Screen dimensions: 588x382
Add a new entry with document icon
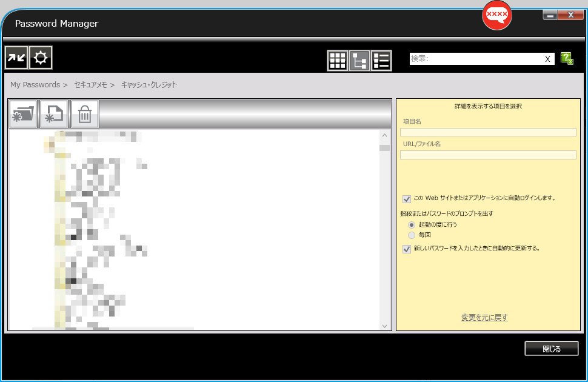pyautogui.click(x=54, y=114)
